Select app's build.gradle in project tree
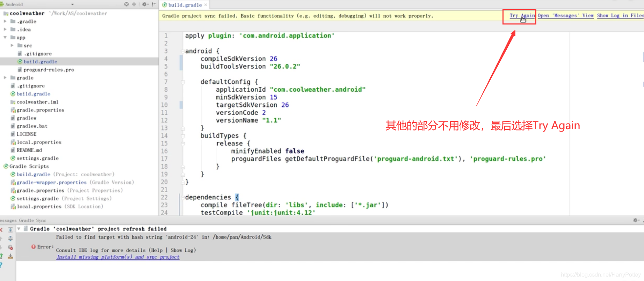The width and height of the screenshot is (644, 281). click(40, 62)
